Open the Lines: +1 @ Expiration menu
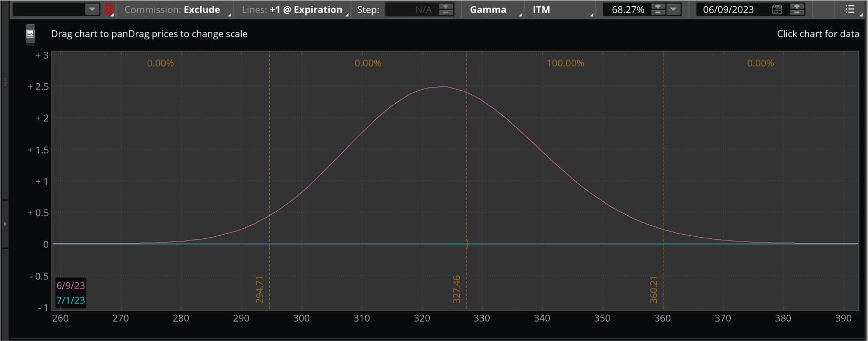The height and width of the screenshot is (341, 868). point(292,9)
